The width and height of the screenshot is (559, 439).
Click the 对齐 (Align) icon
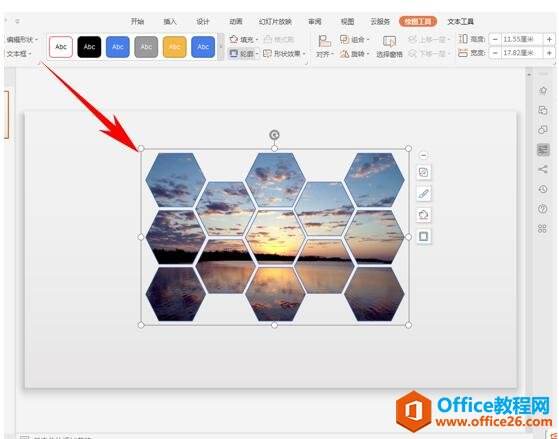click(324, 41)
